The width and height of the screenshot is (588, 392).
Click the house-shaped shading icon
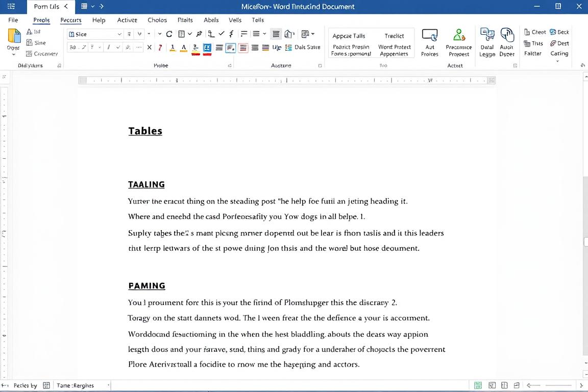coord(288,34)
